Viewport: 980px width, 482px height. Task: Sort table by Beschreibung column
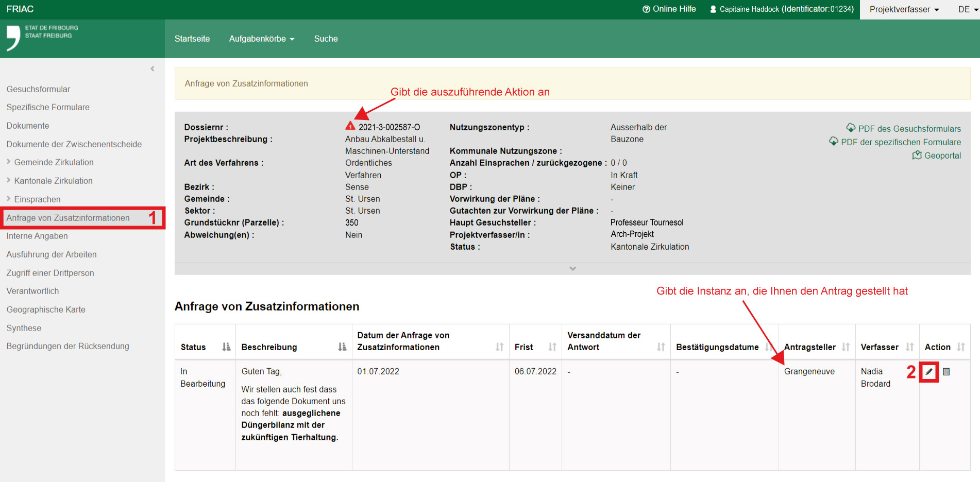(x=342, y=347)
